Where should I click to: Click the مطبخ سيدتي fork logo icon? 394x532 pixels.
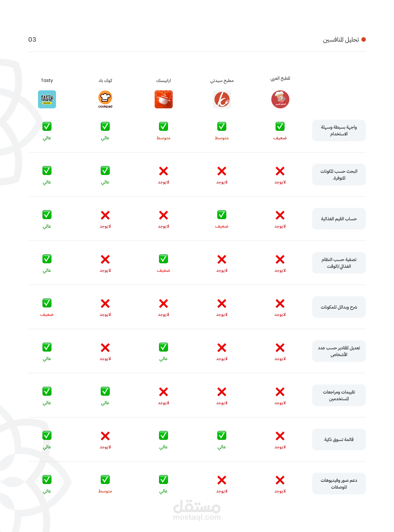[222, 99]
